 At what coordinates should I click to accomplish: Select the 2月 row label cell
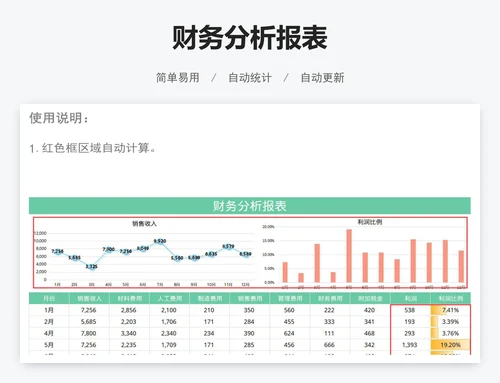coord(49,322)
